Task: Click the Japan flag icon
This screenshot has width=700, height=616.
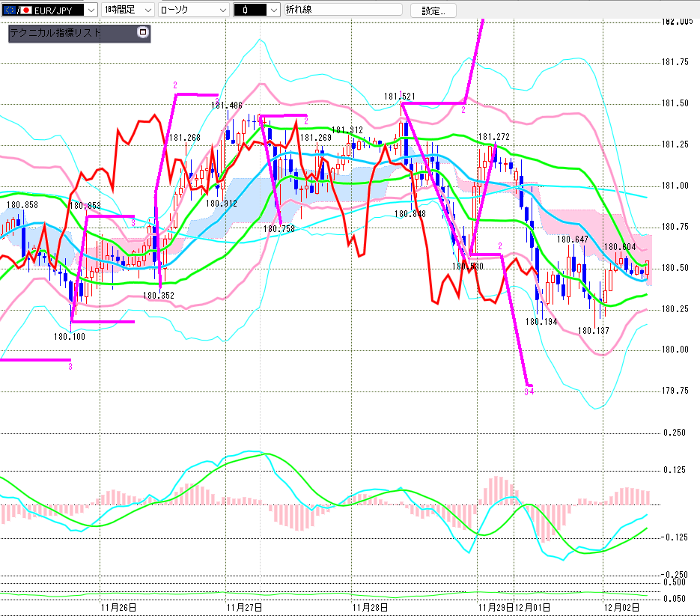Action: pos(27,10)
